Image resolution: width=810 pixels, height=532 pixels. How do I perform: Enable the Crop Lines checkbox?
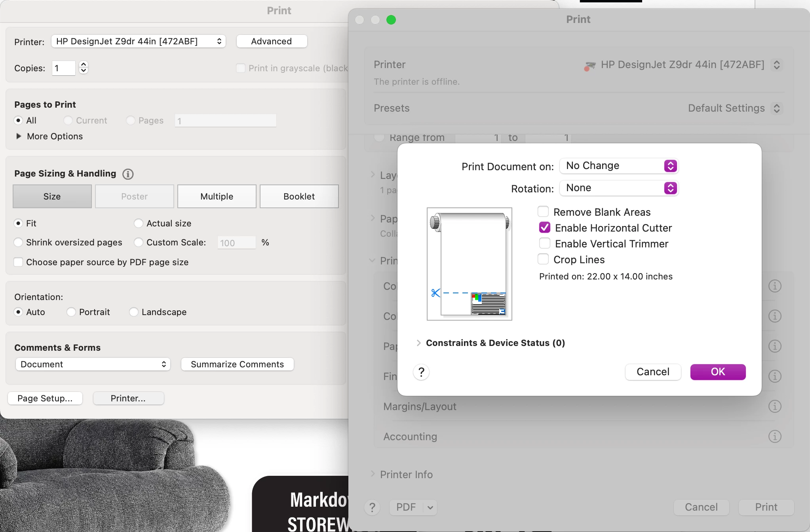tap(543, 259)
